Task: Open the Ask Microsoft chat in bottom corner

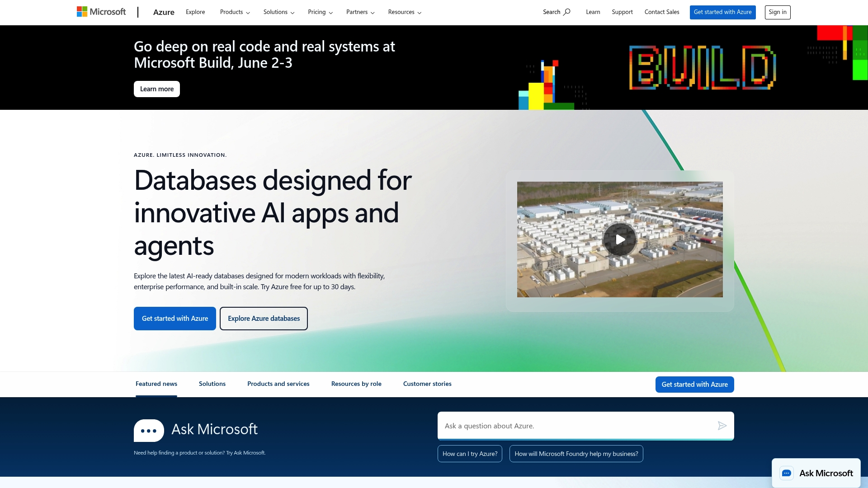Action: [x=816, y=473]
